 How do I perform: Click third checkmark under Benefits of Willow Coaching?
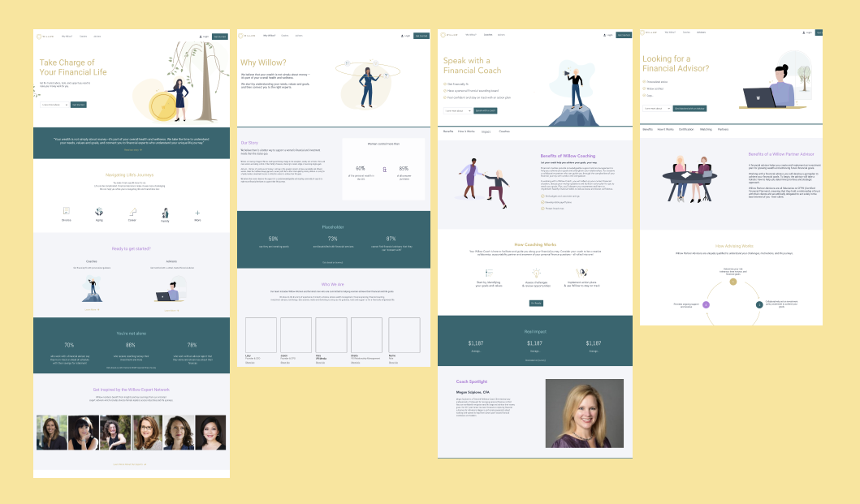click(x=542, y=209)
